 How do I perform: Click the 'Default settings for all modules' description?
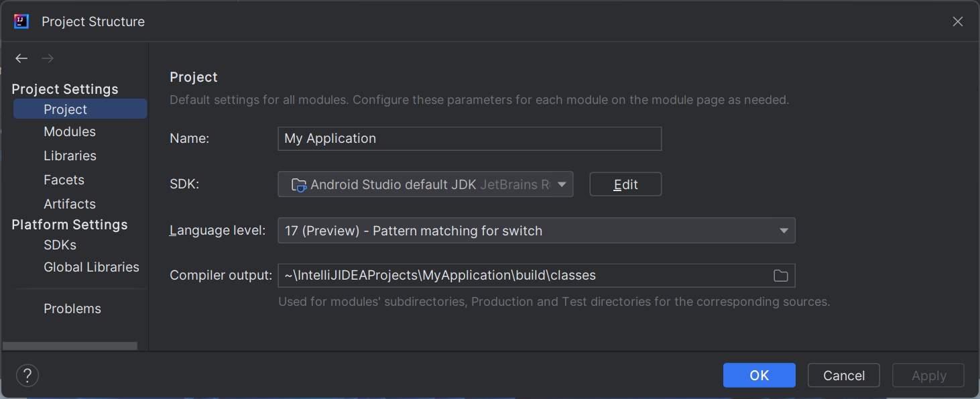point(479,100)
